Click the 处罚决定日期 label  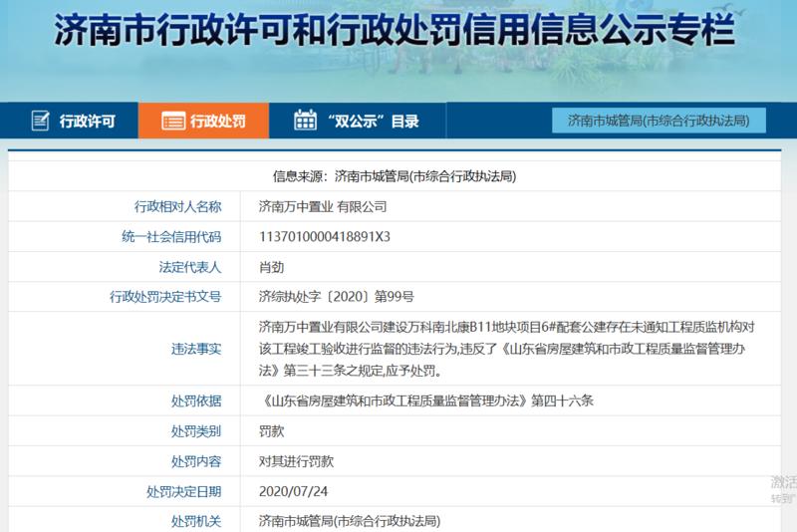184,491
